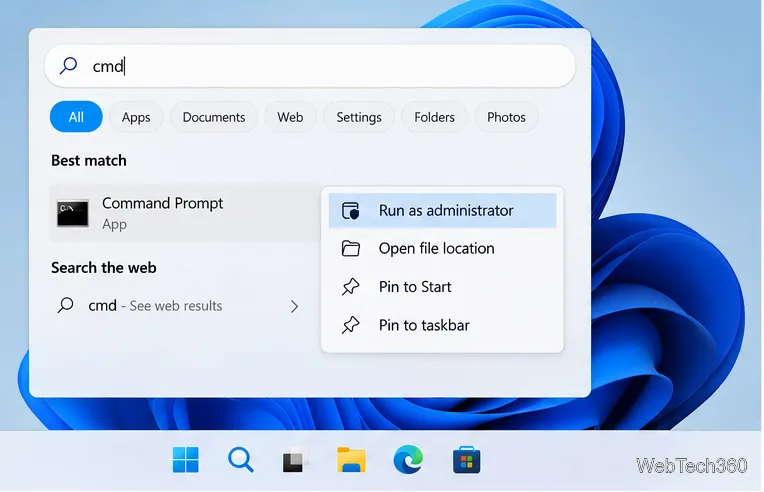Open the Windows Start button on taskbar
The image size is (764, 492).
pyautogui.click(x=186, y=460)
